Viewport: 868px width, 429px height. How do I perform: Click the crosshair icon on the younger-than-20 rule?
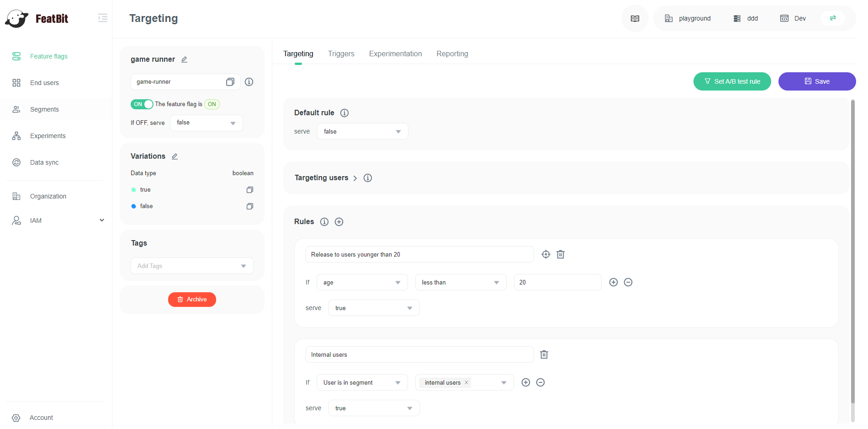coord(546,254)
